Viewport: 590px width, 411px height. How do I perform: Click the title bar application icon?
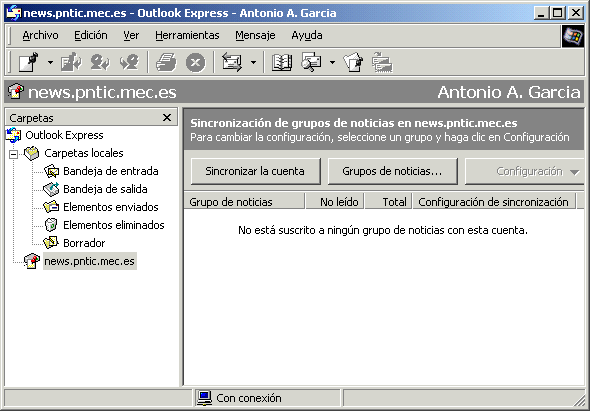(14, 13)
